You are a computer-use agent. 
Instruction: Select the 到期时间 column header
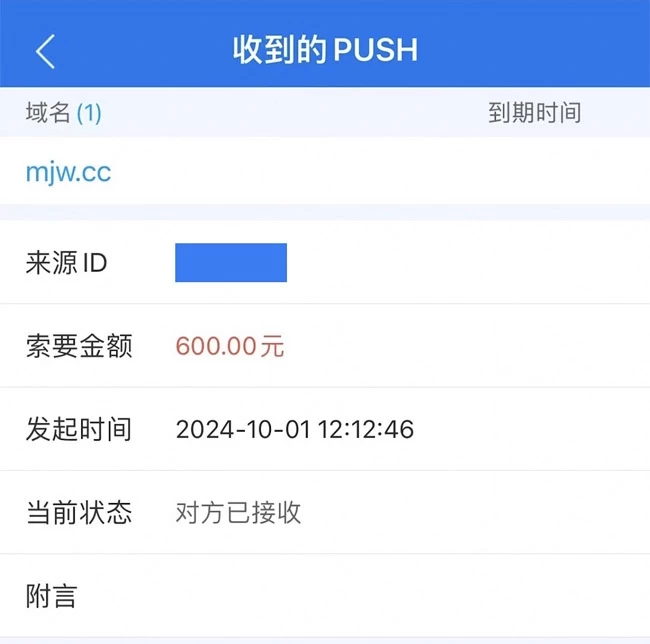[x=534, y=113]
